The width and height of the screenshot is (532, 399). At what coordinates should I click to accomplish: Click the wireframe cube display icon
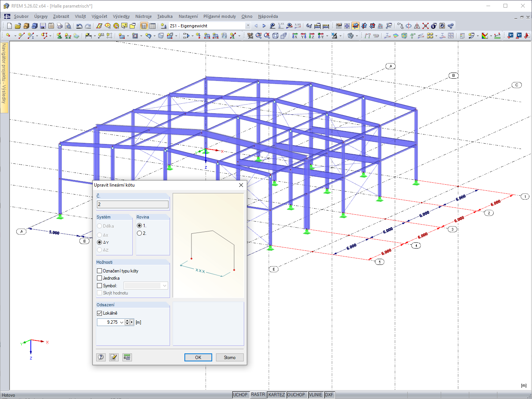coord(275,36)
